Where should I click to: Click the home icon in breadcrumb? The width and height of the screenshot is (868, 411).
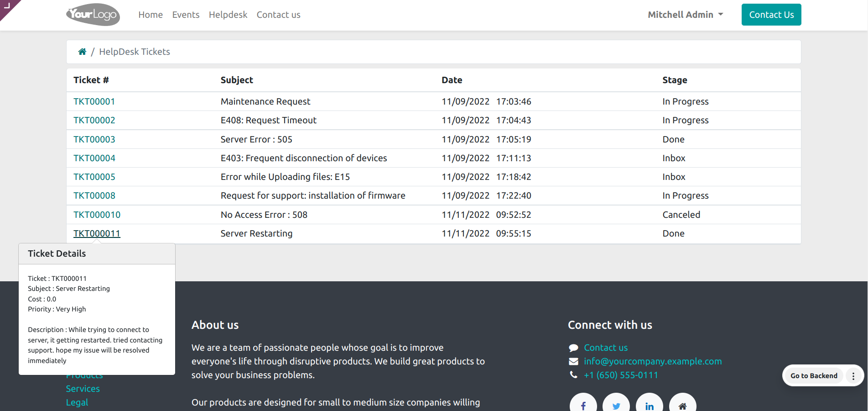(82, 52)
